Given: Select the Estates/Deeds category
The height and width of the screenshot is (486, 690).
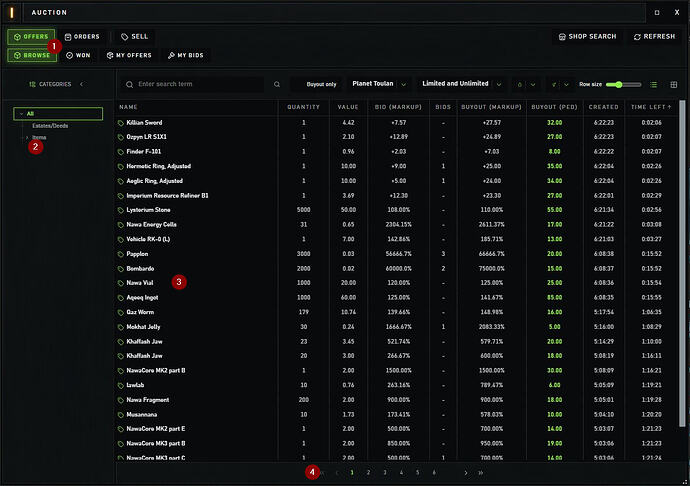Looking at the screenshot, I should pyautogui.click(x=50, y=125).
